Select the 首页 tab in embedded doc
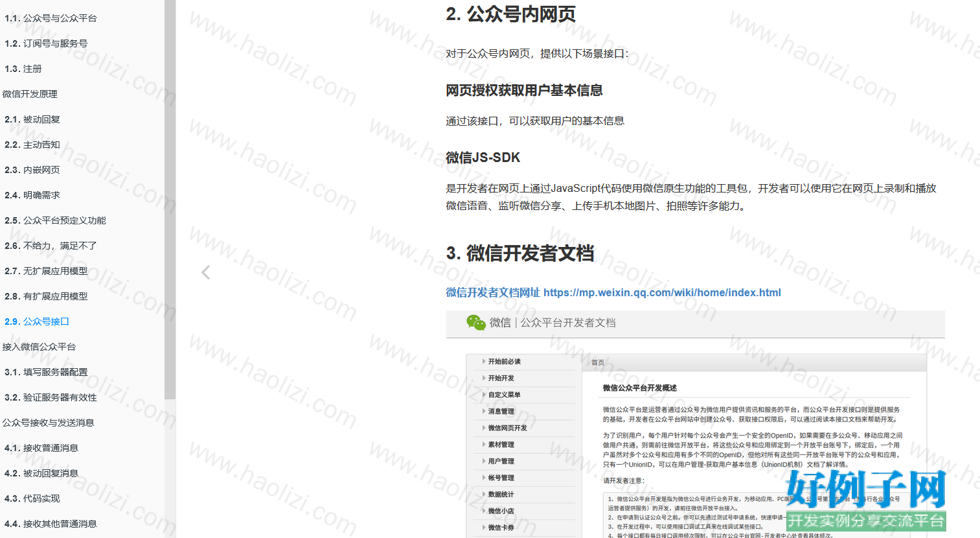Image resolution: width=980 pixels, height=538 pixels. pos(598,362)
